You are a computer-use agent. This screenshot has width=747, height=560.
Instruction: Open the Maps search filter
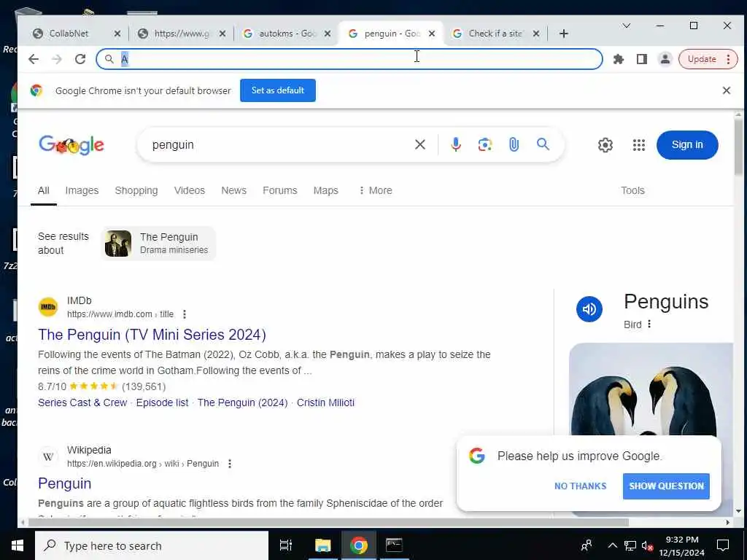[326, 190]
